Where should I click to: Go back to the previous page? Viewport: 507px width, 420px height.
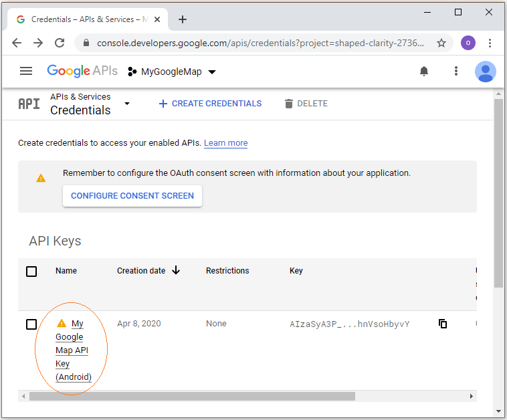click(17, 43)
